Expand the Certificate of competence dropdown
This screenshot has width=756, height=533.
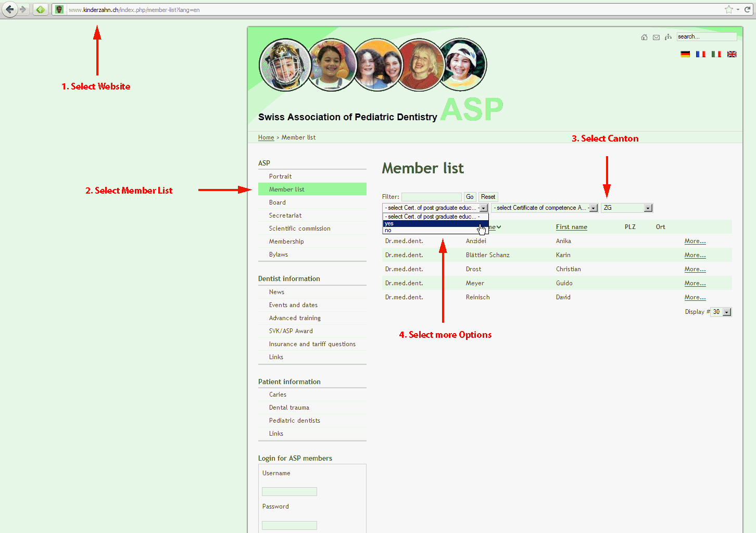(x=545, y=208)
